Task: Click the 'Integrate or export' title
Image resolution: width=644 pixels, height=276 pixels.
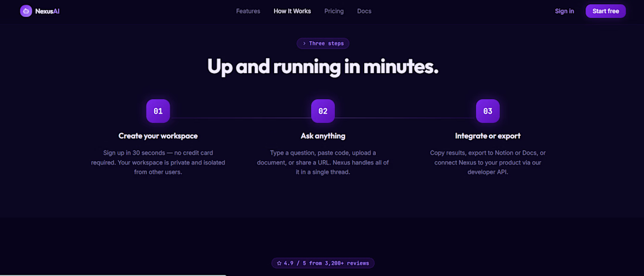Action: 488,136
